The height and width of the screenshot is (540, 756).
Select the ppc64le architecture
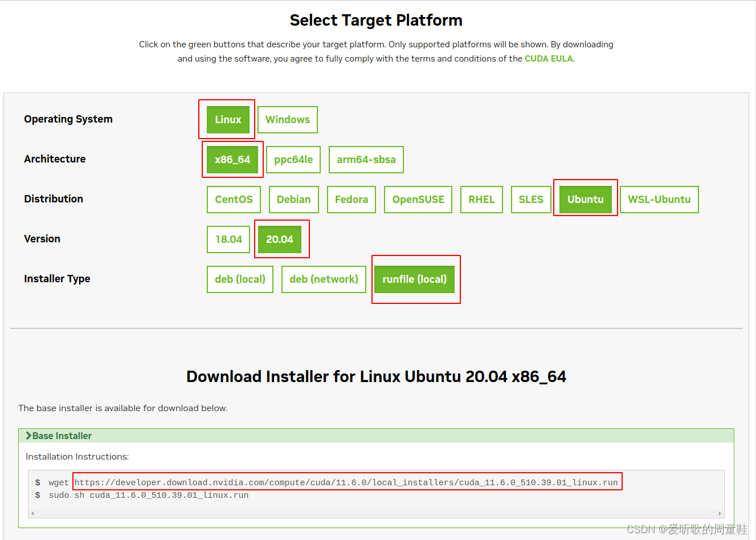click(x=293, y=160)
